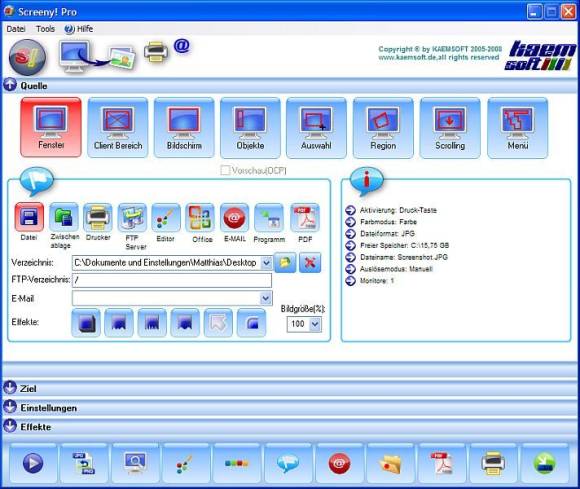Viewport: 580px width, 489px height.
Task: Collapse the Quelle section
Action: coord(10,85)
